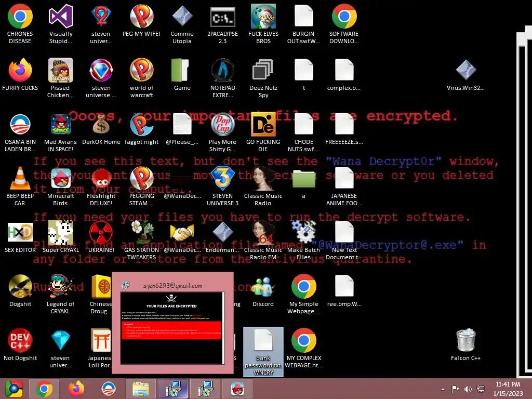Open the green folder named a

[303, 179]
